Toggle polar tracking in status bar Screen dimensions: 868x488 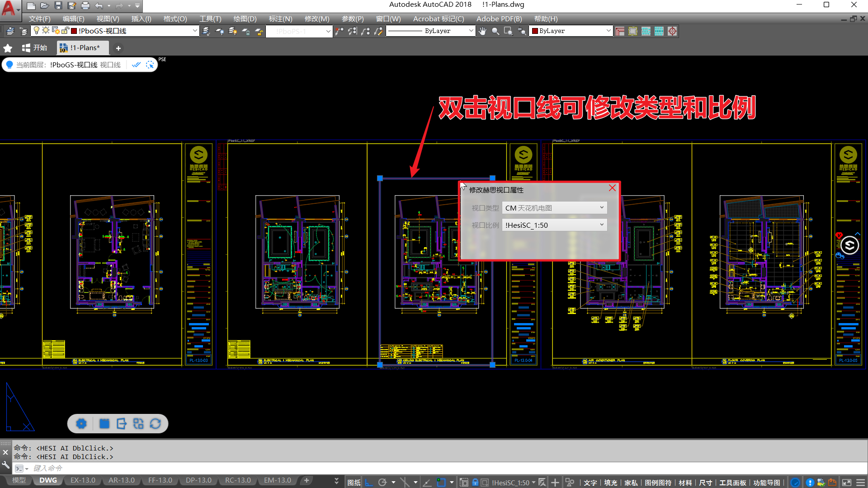click(382, 483)
